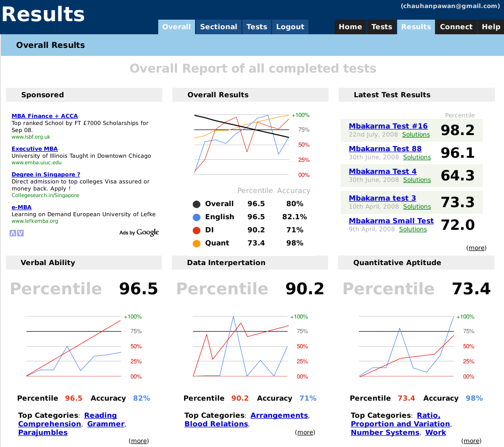Log out using the Logout tab
This screenshot has width=504, height=447.
pos(290,27)
